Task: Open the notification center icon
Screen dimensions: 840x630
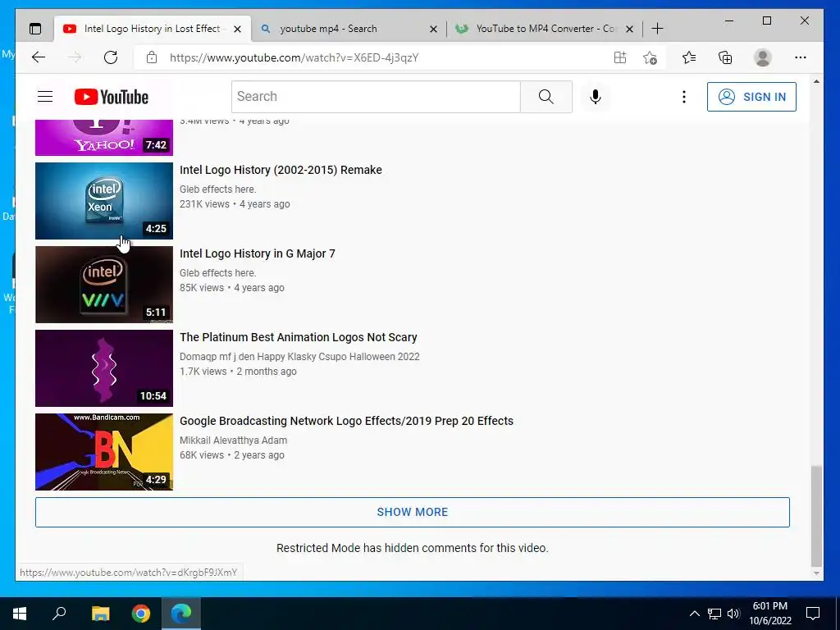Action: [813, 614]
